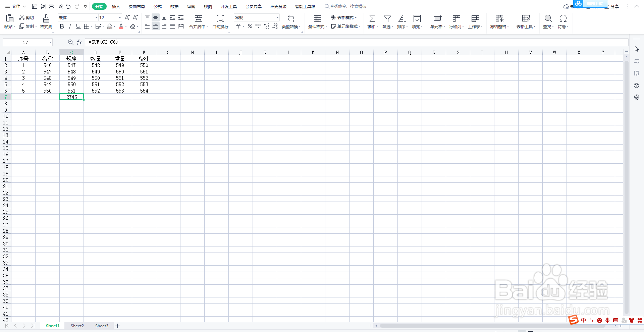Open the Formulas (公式) ribbon tab
Image resolution: width=644 pixels, height=332 pixels.
158,6
